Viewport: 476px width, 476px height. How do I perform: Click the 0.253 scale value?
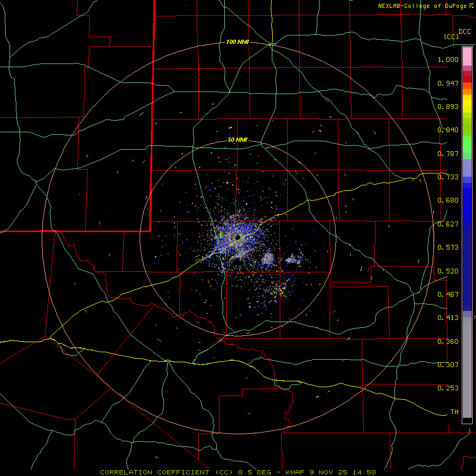pyautogui.click(x=448, y=388)
